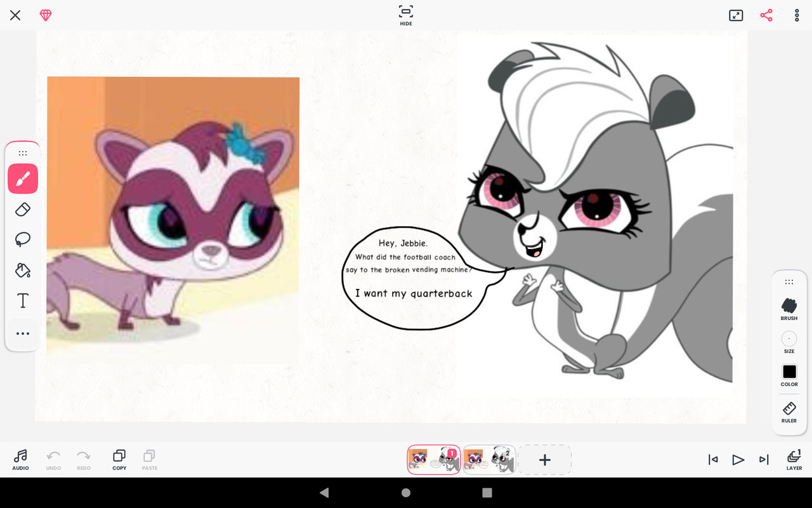The height and width of the screenshot is (508, 812).
Task: Select the Lasso selection tool
Action: pos(23,239)
